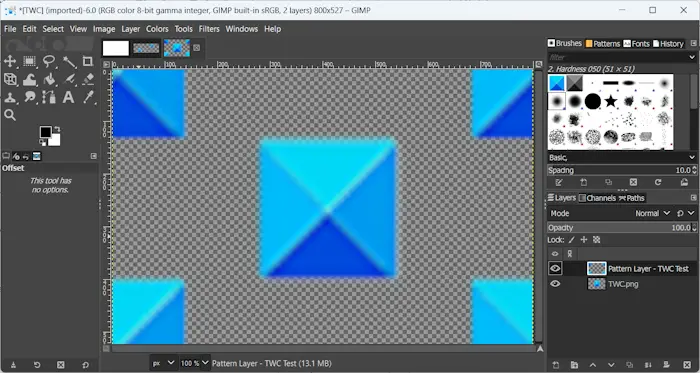Switch to the Channels tab
Screen dimensions: 700x373
pyautogui.click(x=597, y=198)
